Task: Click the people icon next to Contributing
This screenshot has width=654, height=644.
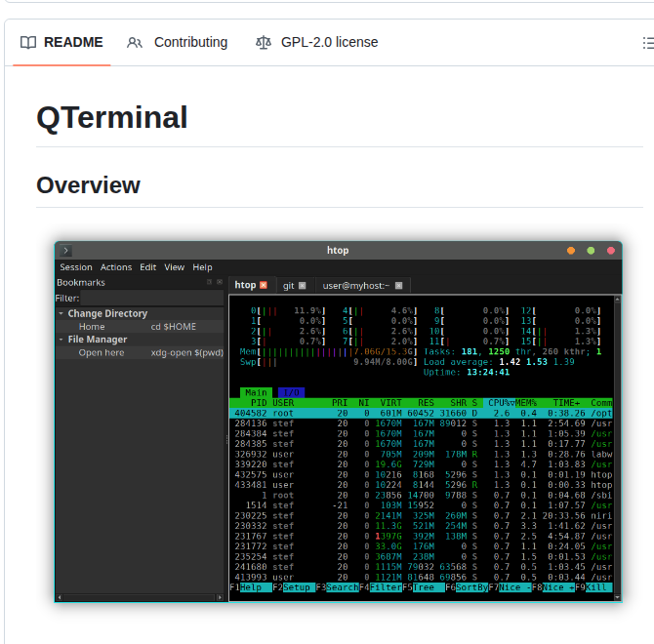Action: (135, 43)
